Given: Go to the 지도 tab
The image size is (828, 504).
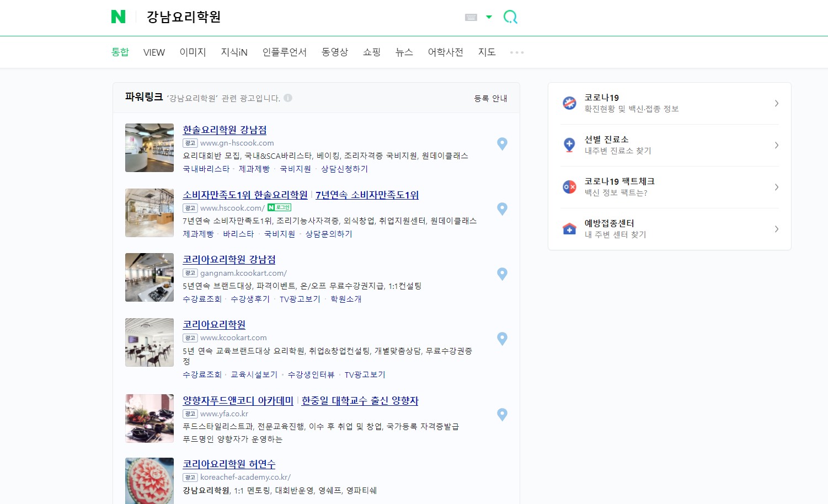Looking at the screenshot, I should [x=487, y=52].
